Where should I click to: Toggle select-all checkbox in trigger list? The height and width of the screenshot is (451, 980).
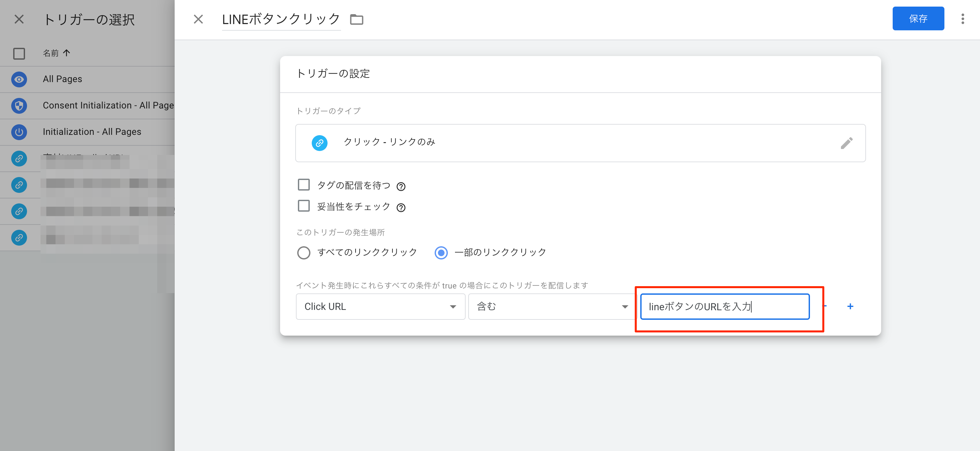click(x=19, y=53)
